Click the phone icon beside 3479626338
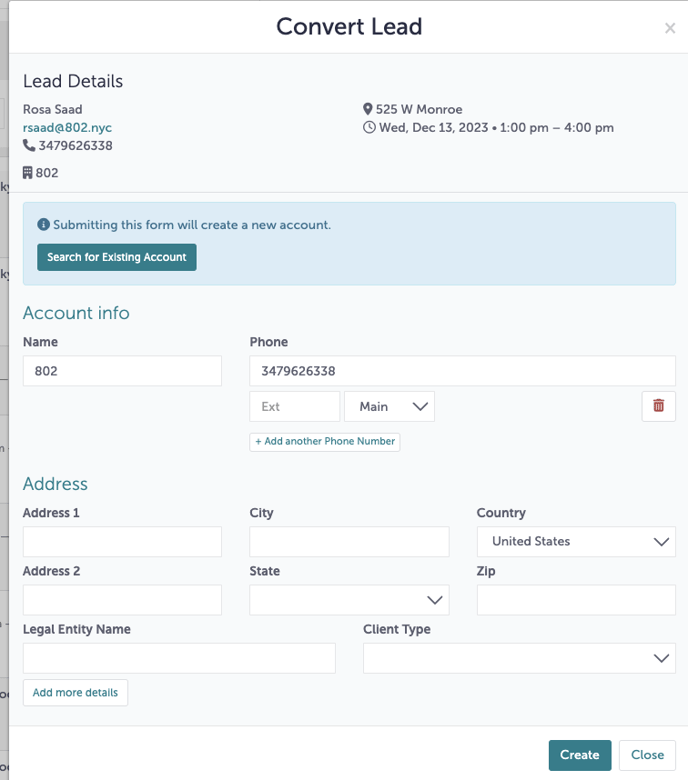688x780 pixels. tap(29, 146)
